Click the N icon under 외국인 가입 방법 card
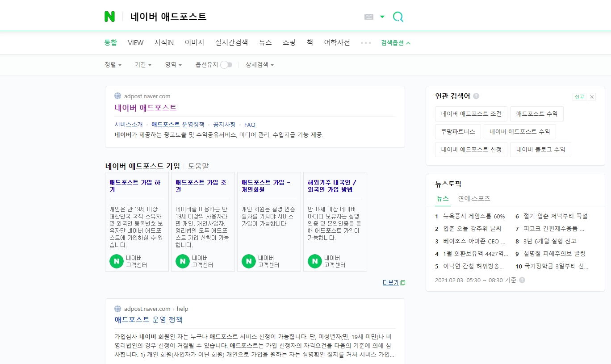 (x=315, y=261)
